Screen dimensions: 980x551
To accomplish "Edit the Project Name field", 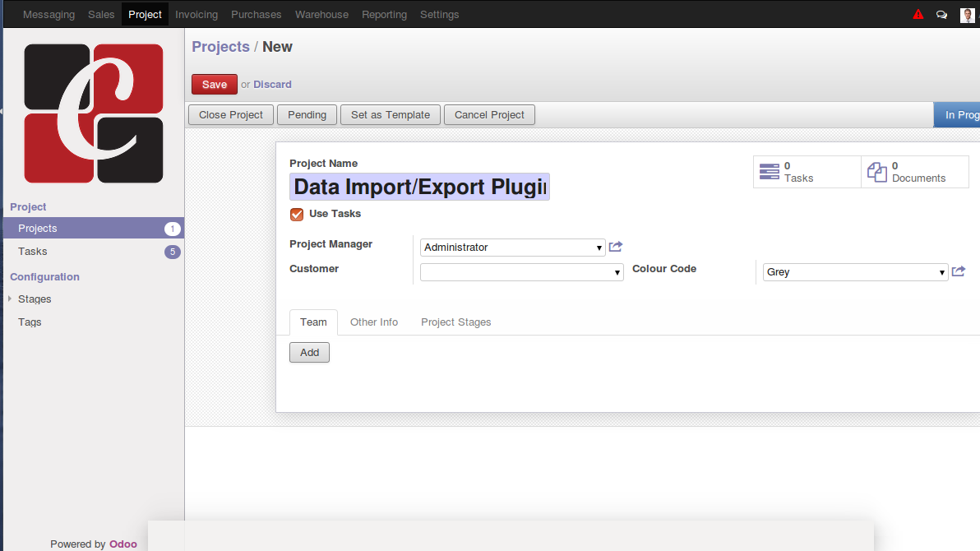I will pos(419,187).
